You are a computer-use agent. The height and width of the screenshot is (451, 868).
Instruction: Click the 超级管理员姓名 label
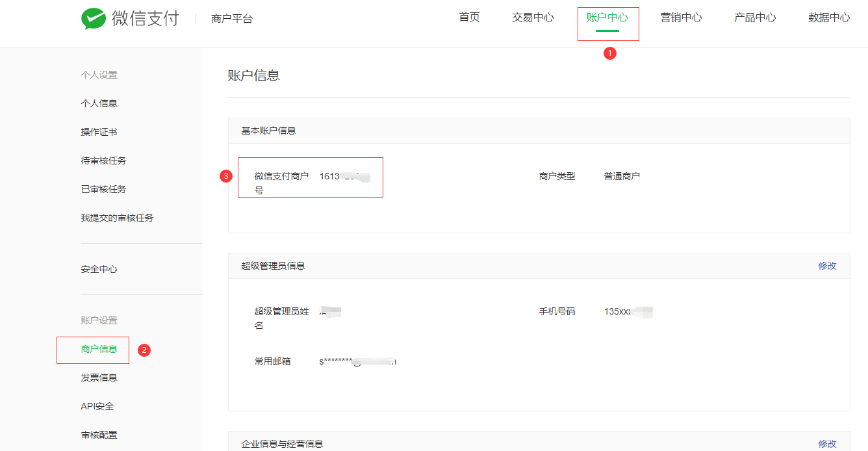pyautogui.click(x=281, y=318)
